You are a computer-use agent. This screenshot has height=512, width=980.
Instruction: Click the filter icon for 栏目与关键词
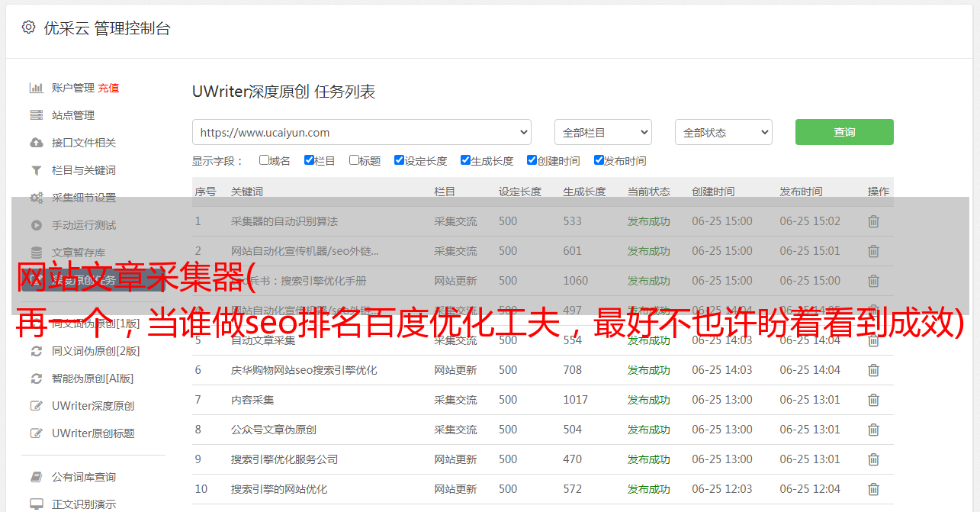pos(36,170)
